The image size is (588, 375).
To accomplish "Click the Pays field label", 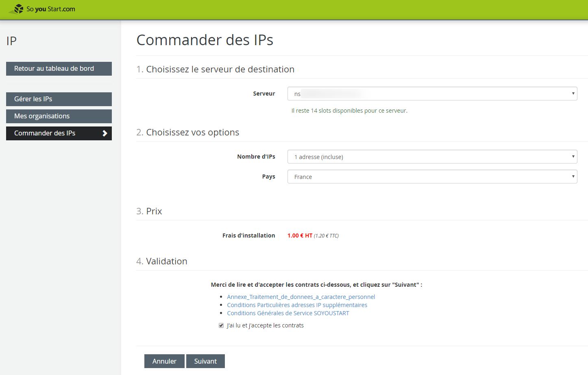I will click(268, 177).
